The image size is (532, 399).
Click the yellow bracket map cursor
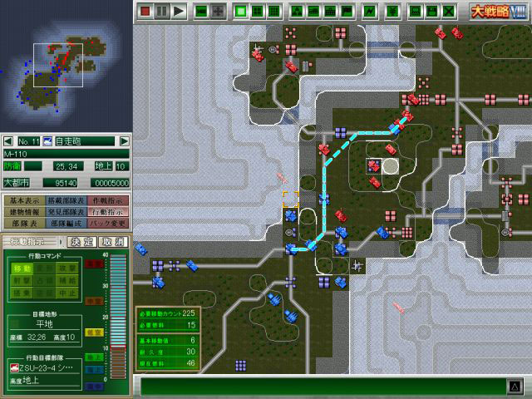pos(291,199)
